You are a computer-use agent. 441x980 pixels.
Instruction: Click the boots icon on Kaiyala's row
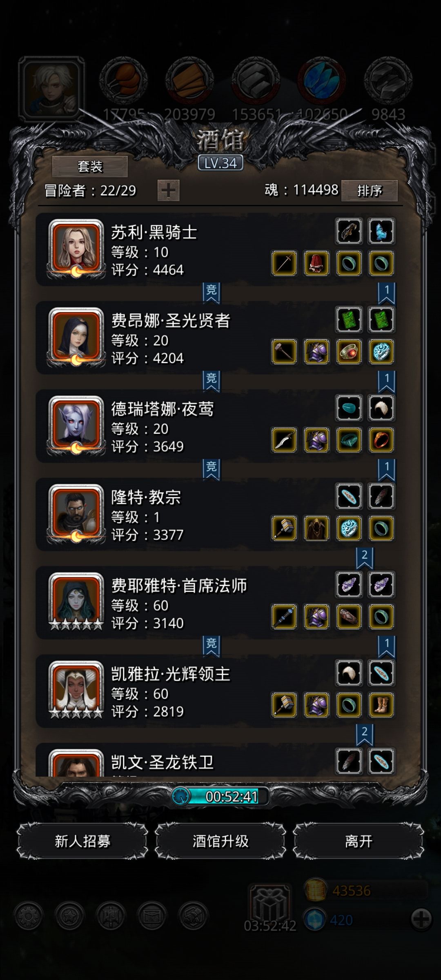[x=381, y=705]
